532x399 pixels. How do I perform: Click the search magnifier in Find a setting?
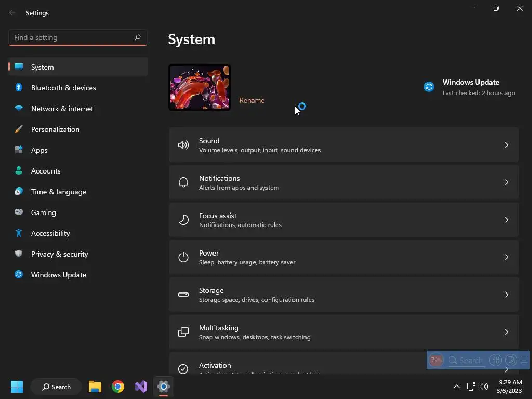(x=137, y=37)
